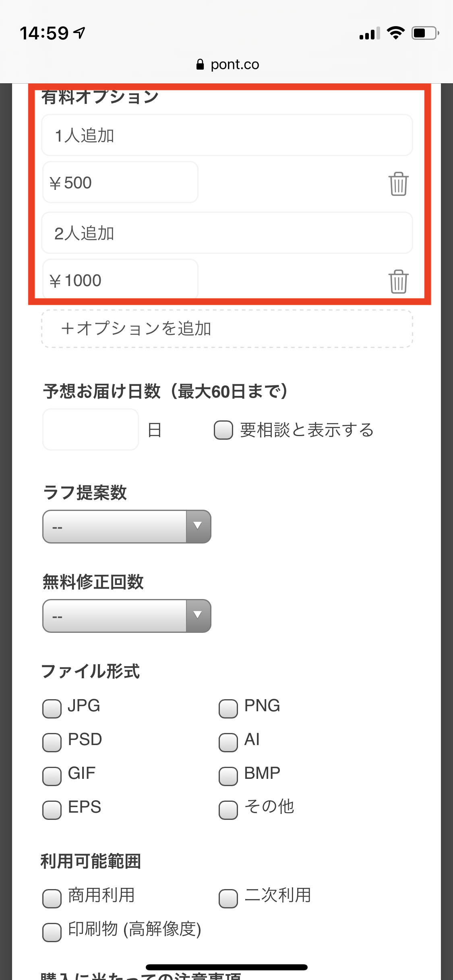Check the PNG file format box
This screenshot has width=453, height=980.
pyautogui.click(x=228, y=708)
